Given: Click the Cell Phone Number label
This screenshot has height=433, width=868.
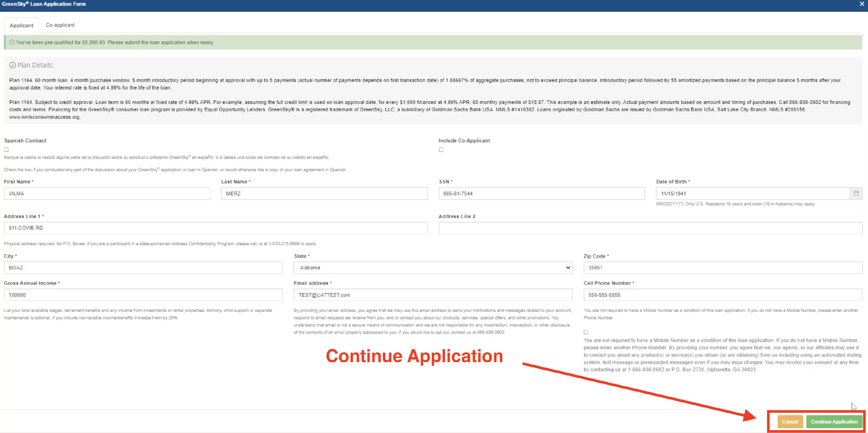Looking at the screenshot, I should click(608, 283).
